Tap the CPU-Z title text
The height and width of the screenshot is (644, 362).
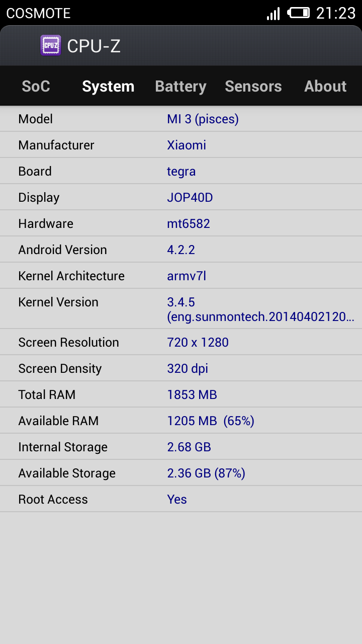[94, 46]
